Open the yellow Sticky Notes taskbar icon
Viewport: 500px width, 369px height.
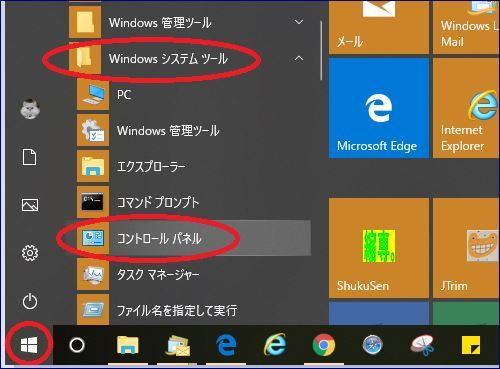pyautogui.click(x=471, y=345)
